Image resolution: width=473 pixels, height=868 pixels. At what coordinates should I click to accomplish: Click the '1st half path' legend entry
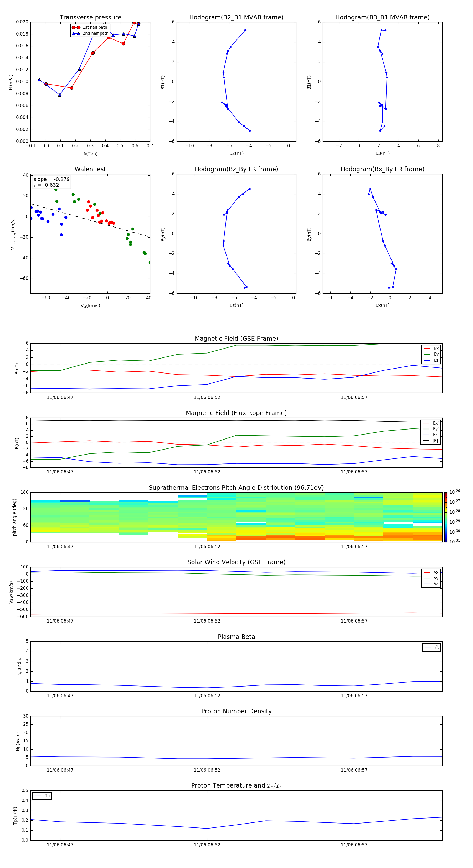(90, 27)
